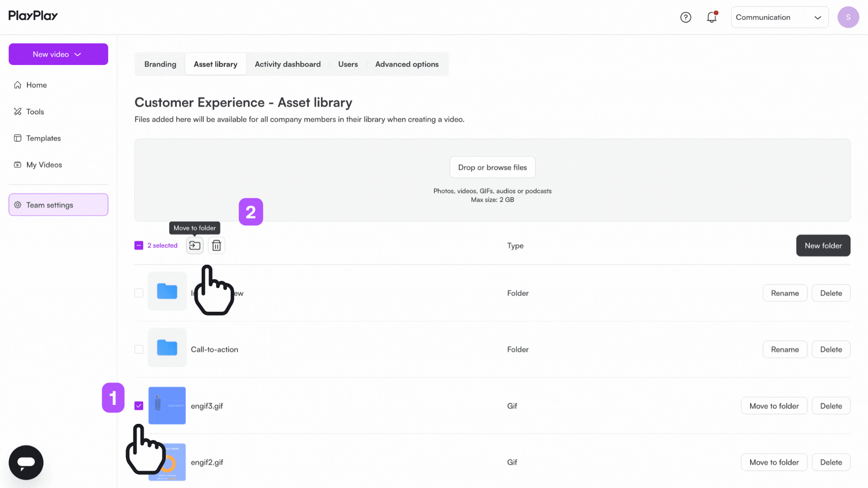Switch to the Activity dashboard tab
The image size is (868, 488).
coord(288,64)
